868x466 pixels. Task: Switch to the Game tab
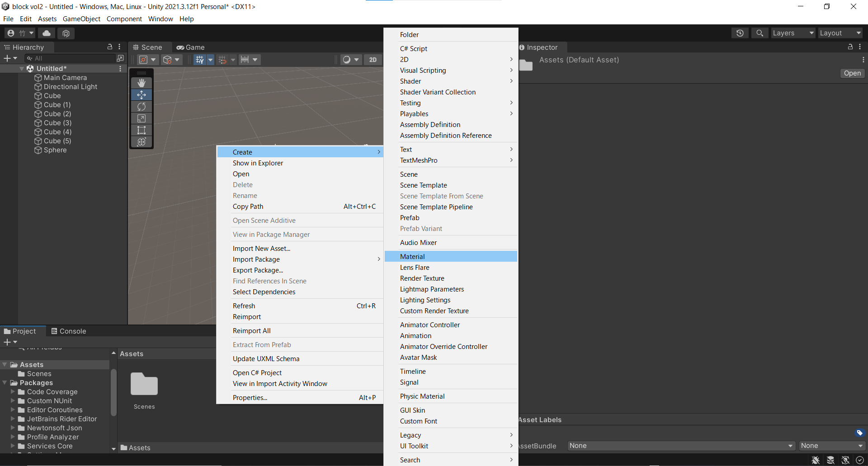point(190,47)
